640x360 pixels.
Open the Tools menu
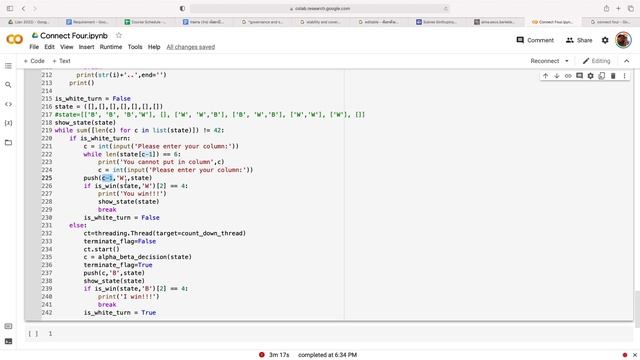coord(135,47)
